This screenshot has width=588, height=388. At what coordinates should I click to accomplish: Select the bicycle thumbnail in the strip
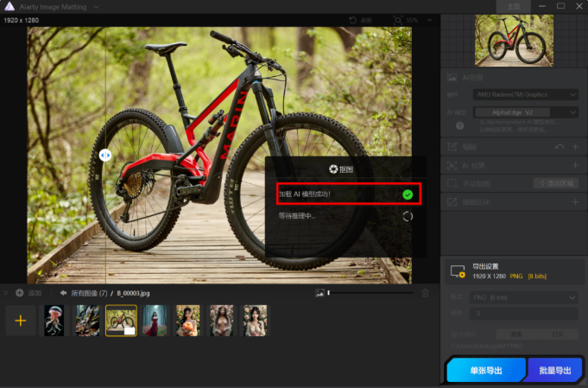click(x=122, y=321)
